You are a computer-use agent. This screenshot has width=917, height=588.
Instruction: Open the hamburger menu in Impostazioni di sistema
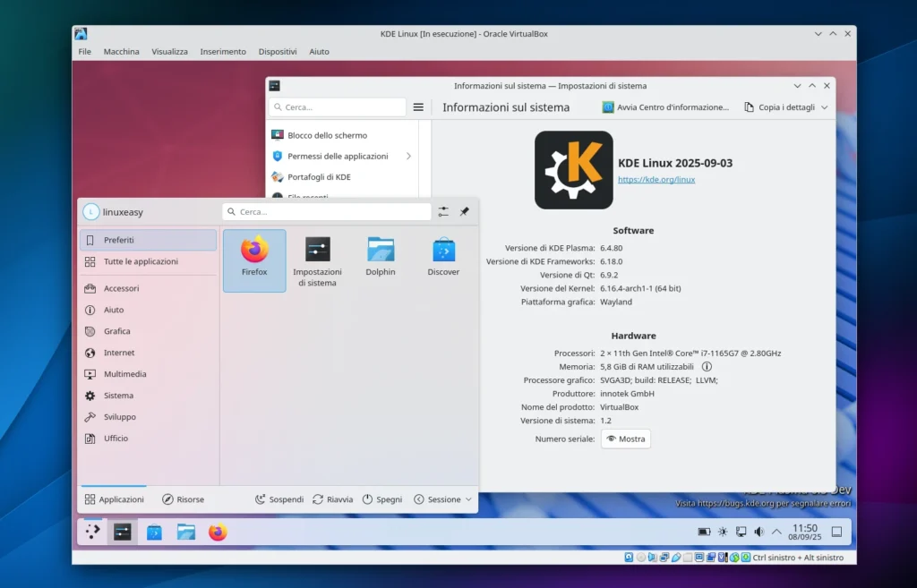(418, 107)
